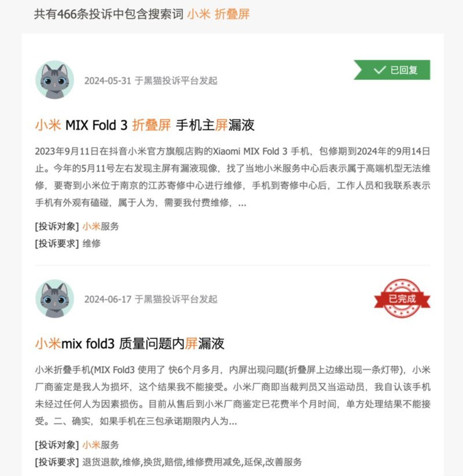This screenshot has width=463, height=476.
Task: Click the 2024-06-17 于黑猫投诉平台发起 date line
Action: pyautogui.click(x=151, y=299)
